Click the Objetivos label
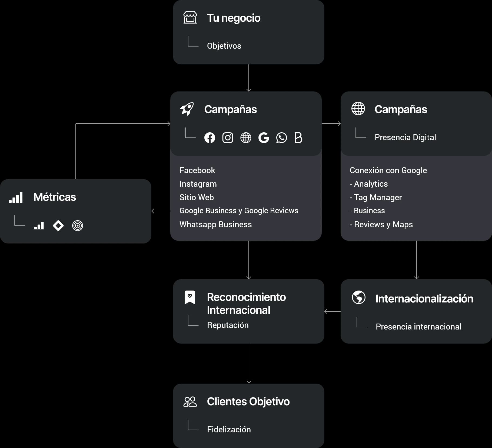492x448 pixels. point(224,46)
